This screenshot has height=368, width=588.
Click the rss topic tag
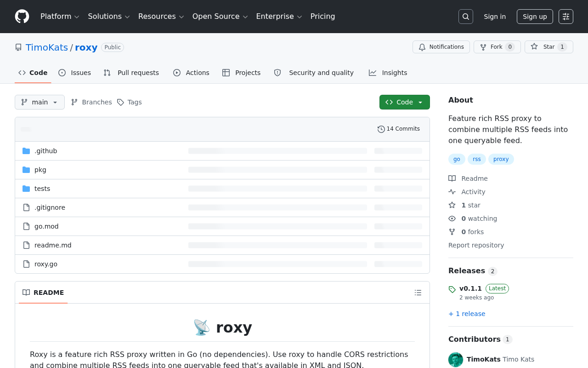[477, 159]
